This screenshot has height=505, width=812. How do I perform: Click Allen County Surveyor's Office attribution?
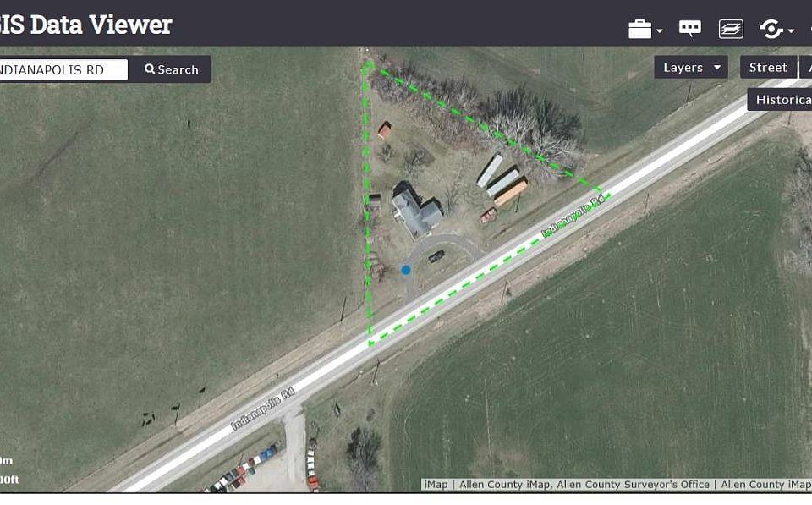633,485
